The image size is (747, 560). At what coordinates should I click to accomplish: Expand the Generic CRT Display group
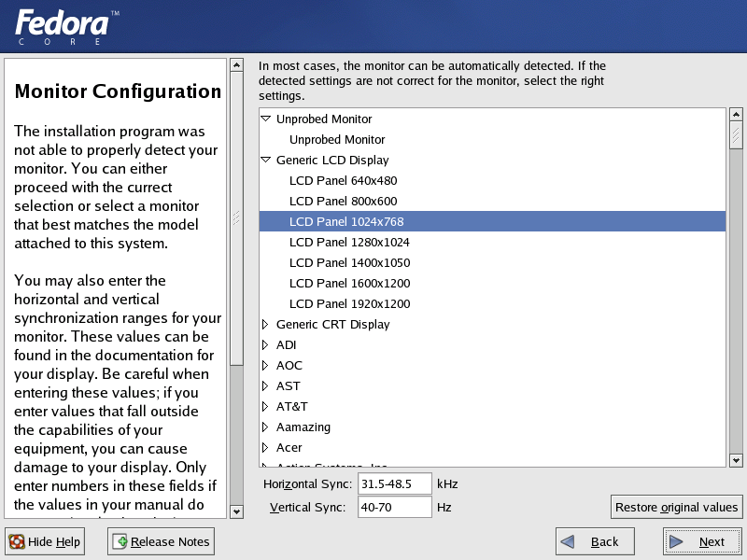point(265,324)
